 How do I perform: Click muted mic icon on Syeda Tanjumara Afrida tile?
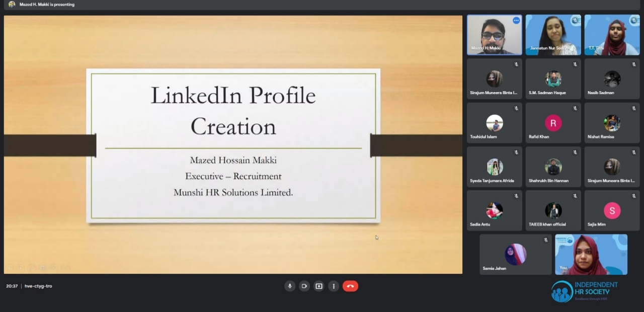click(516, 152)
